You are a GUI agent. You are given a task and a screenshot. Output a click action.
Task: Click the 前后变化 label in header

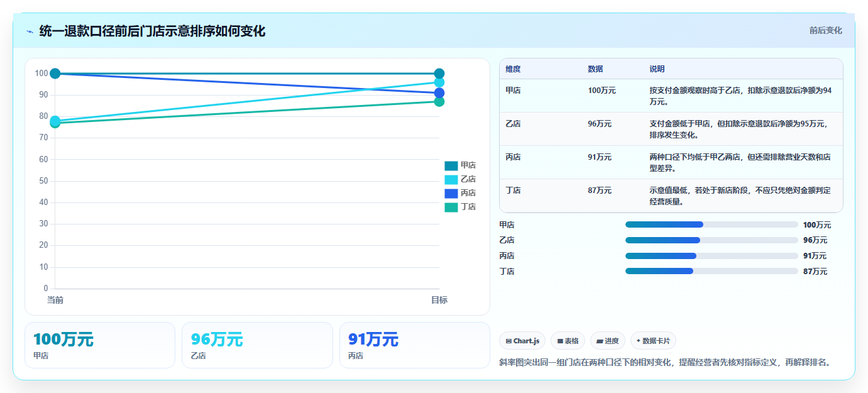825,31
